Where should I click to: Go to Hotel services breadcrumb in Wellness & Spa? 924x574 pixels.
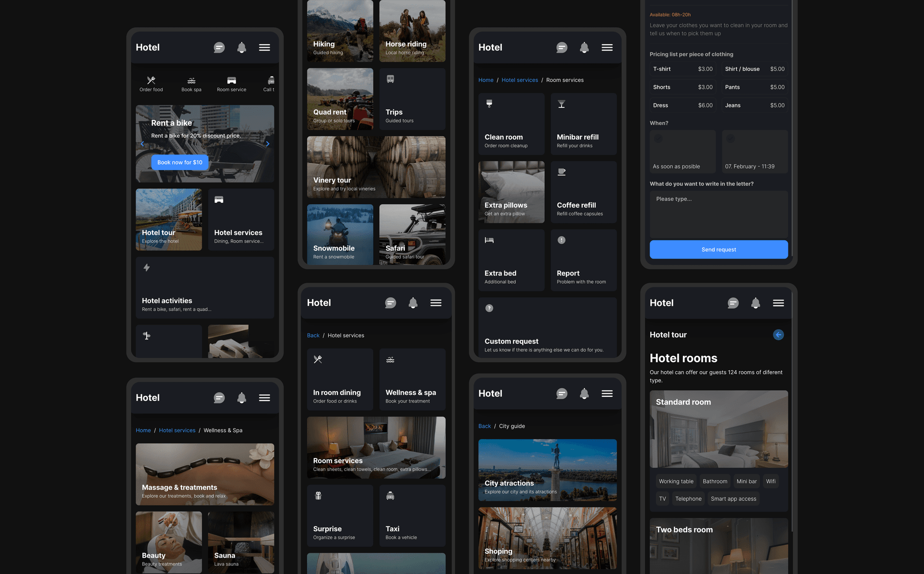(177, 430)
